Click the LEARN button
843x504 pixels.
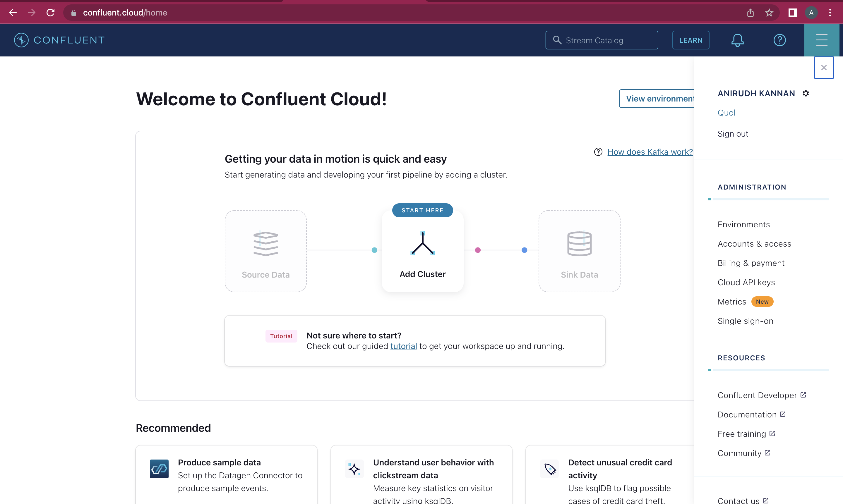click(690, 40)
